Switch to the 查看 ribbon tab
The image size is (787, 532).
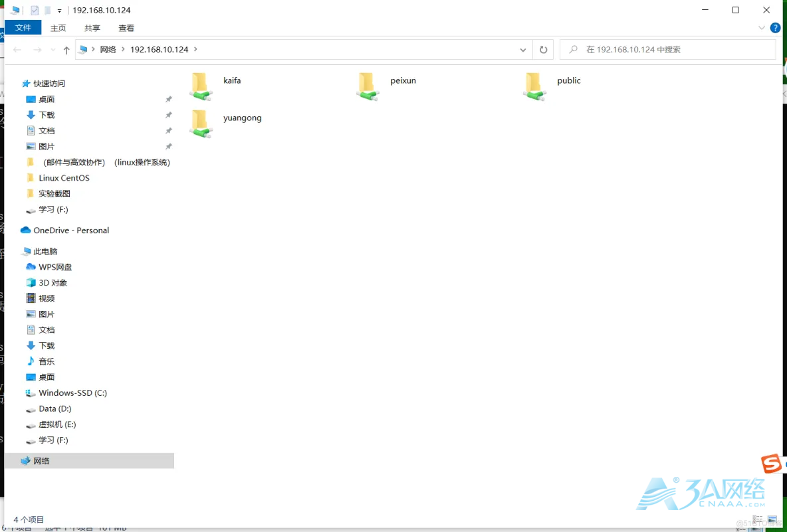[126, 28]
